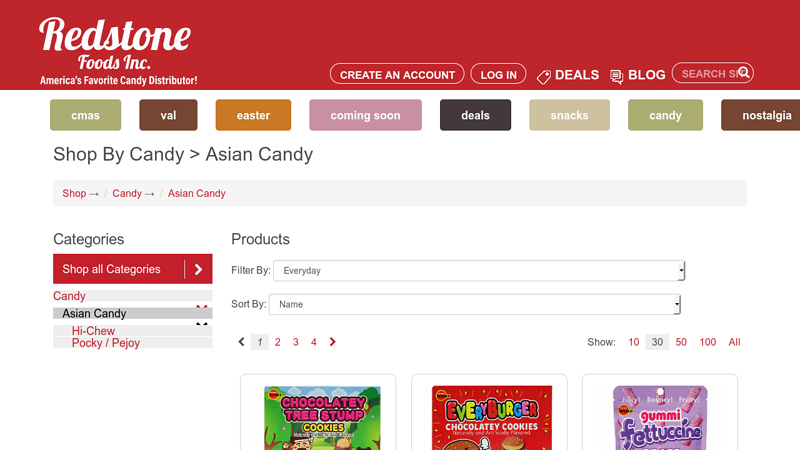The image size is (800, 450).
Task: Click the Blog chat icon
Action: (616, 77)
